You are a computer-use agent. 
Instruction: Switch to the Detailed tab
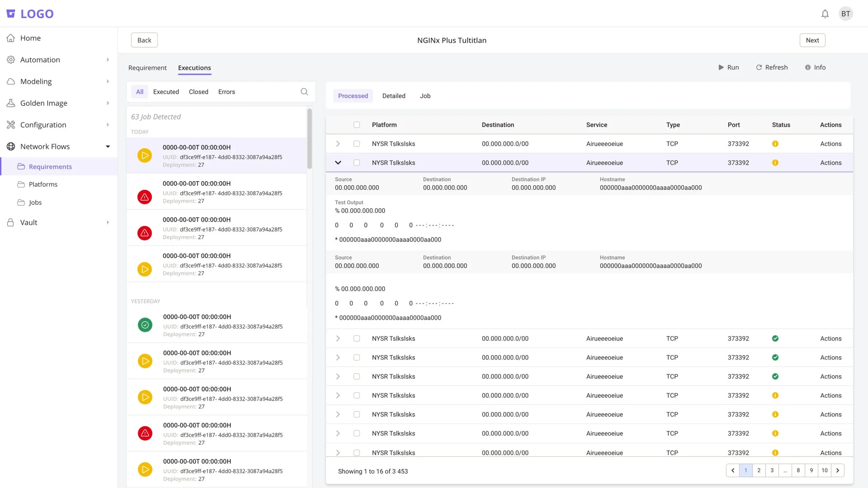pos(394,96)
